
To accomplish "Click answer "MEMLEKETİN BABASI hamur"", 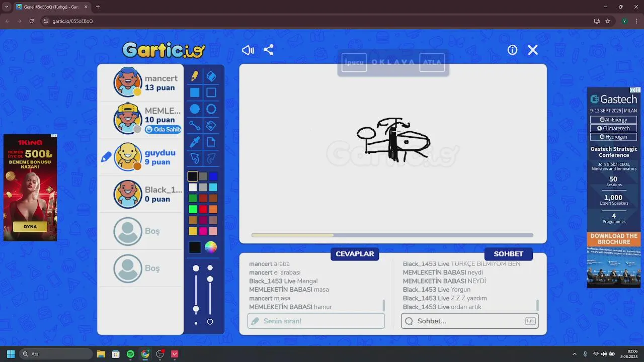I will pyautogui.click(x=290, y=307).
